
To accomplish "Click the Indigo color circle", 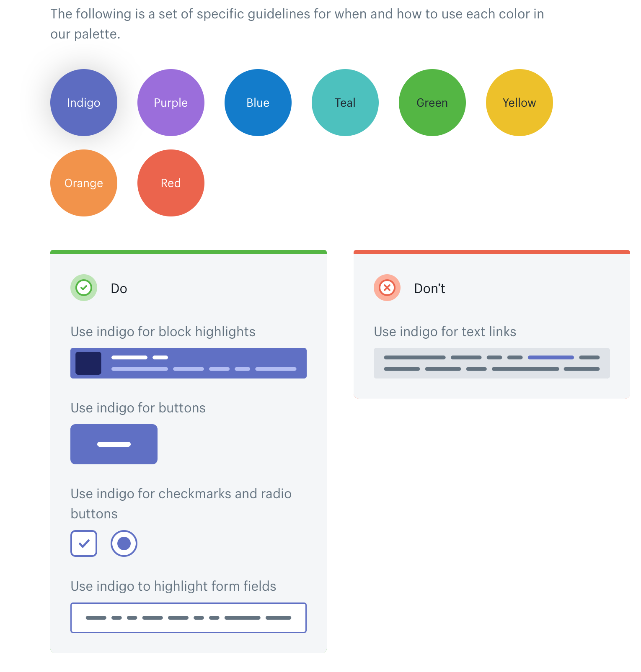I will [84, 103].
